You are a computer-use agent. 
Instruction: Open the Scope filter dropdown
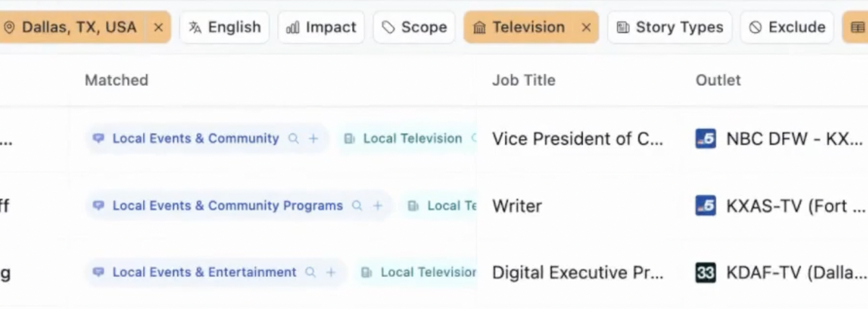pos(414,27)
